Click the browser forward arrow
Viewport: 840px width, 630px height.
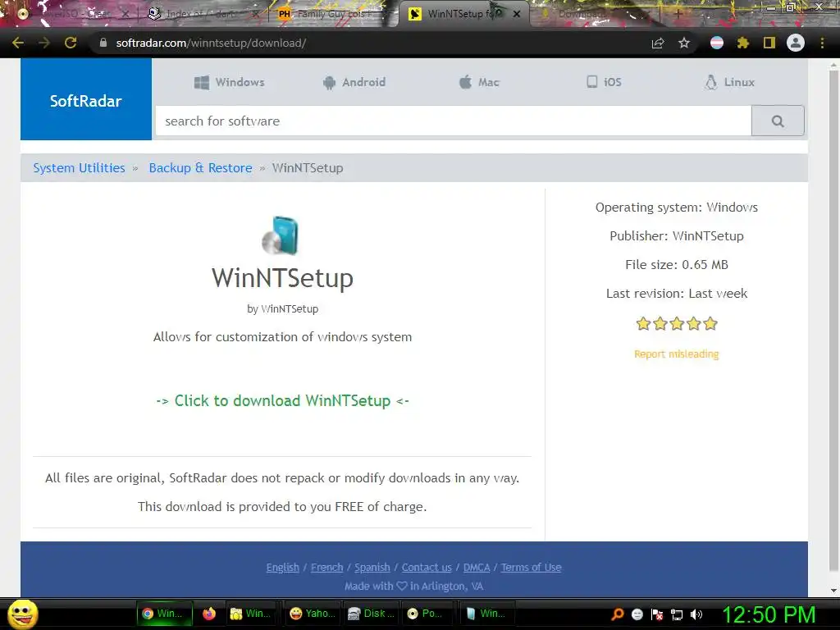point(44,43)
